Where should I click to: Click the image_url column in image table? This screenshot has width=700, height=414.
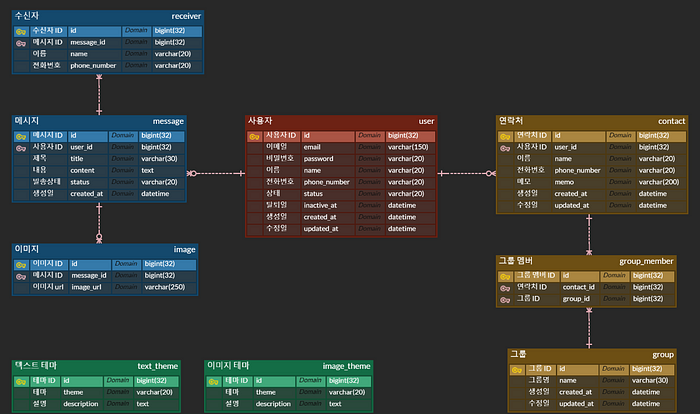click(86, 287)
